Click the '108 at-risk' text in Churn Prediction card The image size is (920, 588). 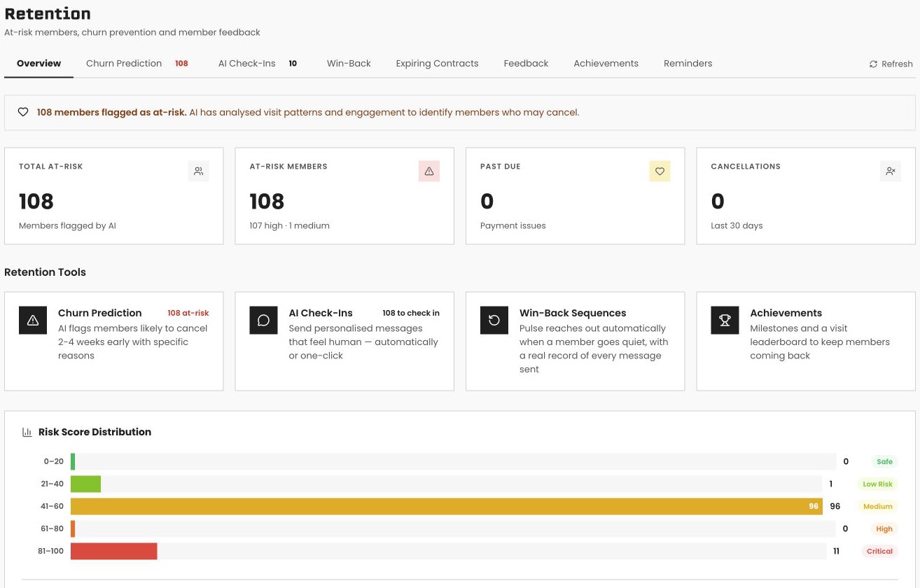[x=188, y=313]
